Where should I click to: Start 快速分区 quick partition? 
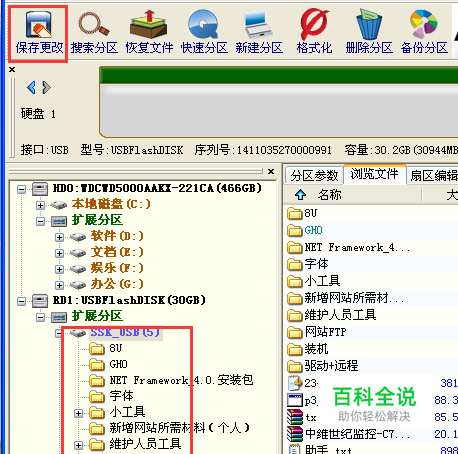pos(204,33)
